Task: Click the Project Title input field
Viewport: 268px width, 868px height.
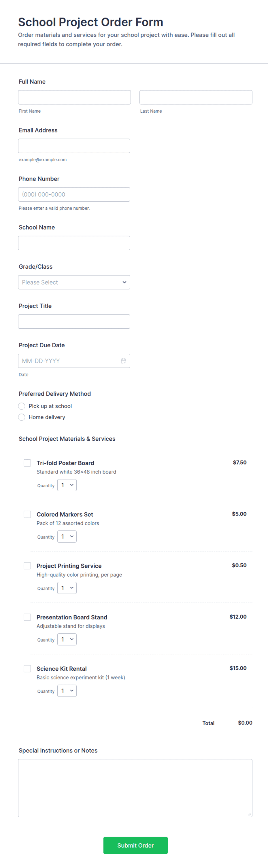Action: point(74,321)
